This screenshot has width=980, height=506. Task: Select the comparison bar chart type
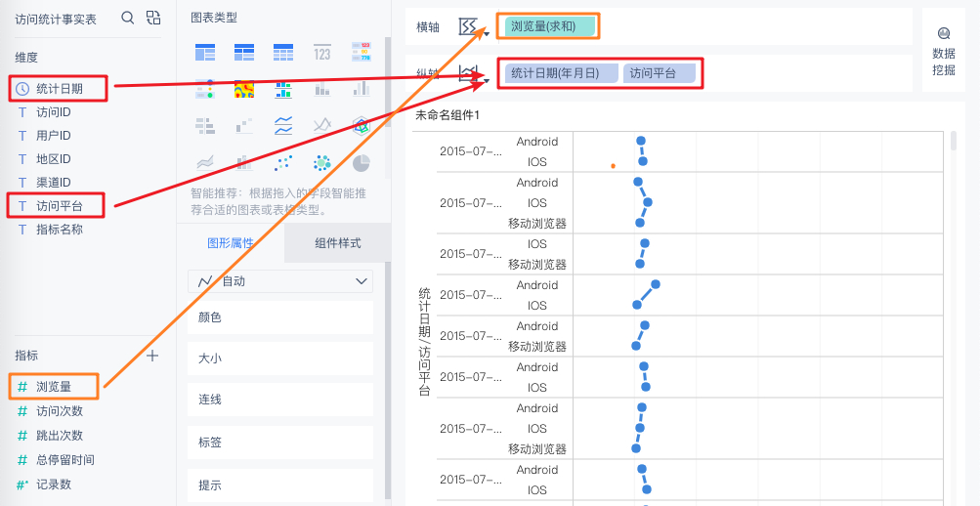(x=205, y=126)
